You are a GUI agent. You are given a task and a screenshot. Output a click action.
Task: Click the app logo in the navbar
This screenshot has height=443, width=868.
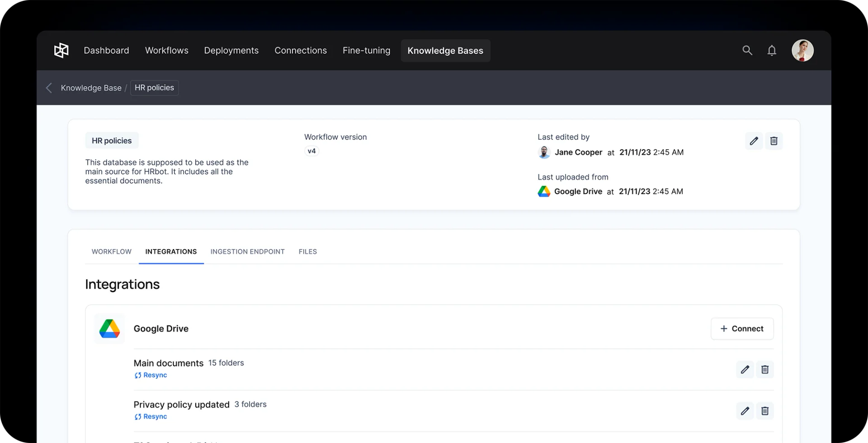tap(61, 50)
